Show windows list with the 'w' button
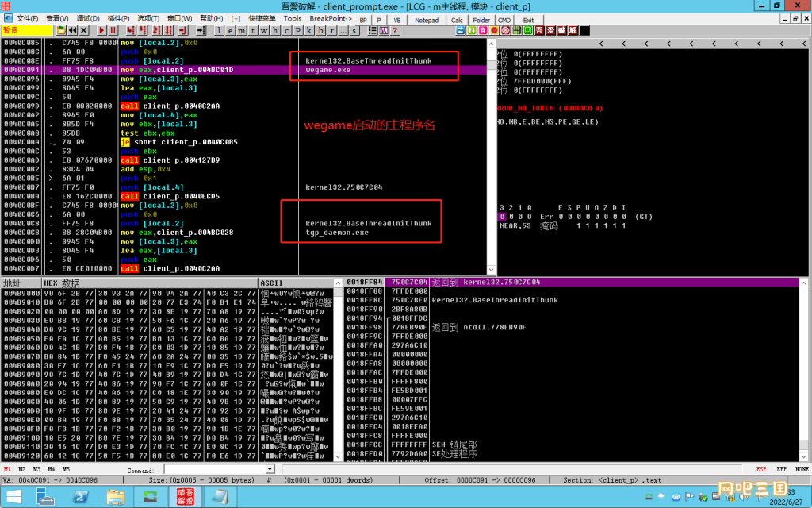 point(264,31)
